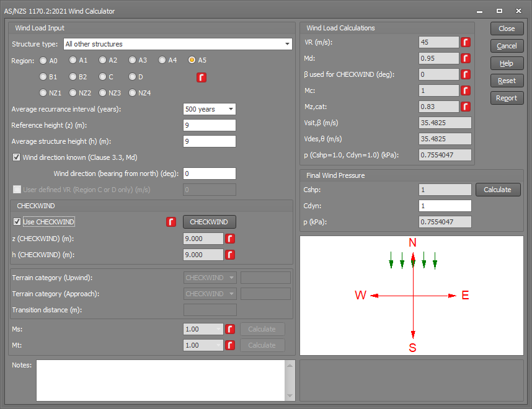This screenshot has width=532, height=409.
Task: Choose region NZ4
Action: (132, 92)
